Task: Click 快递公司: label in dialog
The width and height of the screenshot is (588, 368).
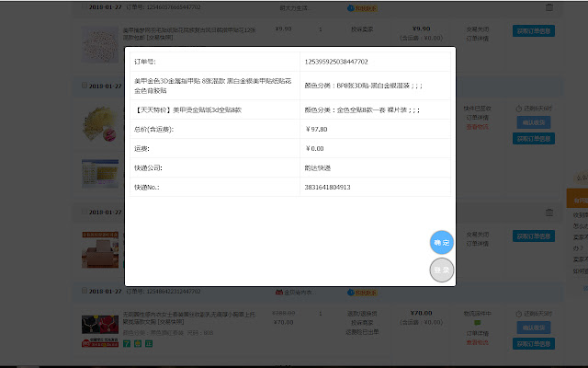Action: point(148,167)
